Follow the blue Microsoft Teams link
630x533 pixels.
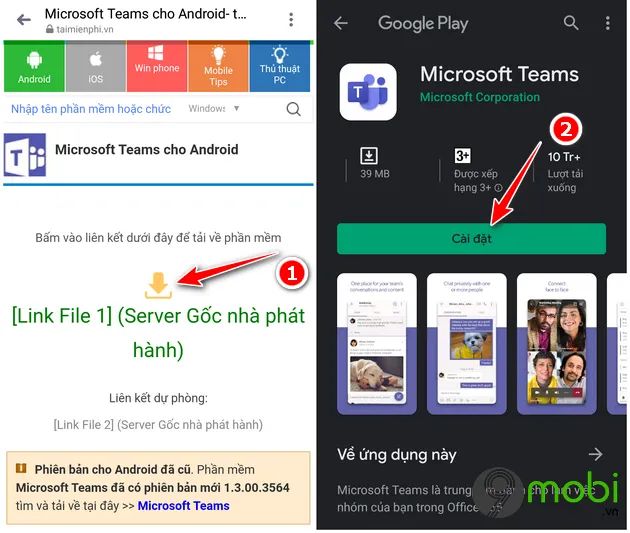184,506
